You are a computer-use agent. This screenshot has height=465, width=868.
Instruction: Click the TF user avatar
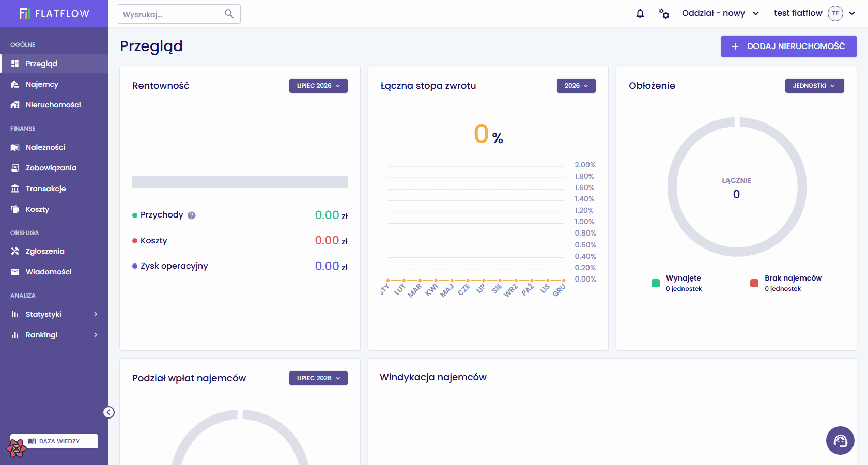(x=835, y=13)
